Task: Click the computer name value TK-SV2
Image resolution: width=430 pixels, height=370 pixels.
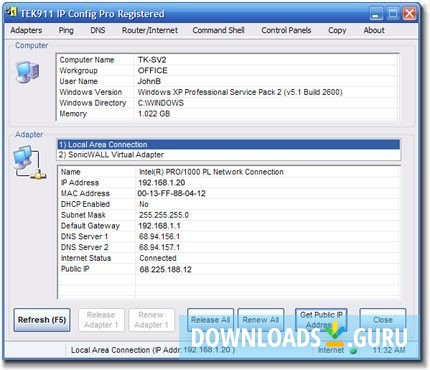Action: coord(152,60)
